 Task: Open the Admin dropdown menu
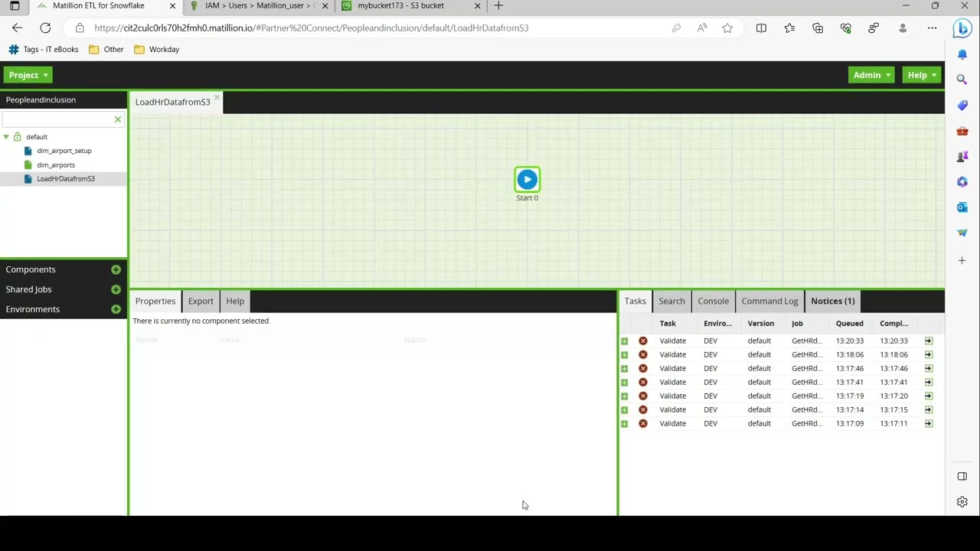click(871, 75)
